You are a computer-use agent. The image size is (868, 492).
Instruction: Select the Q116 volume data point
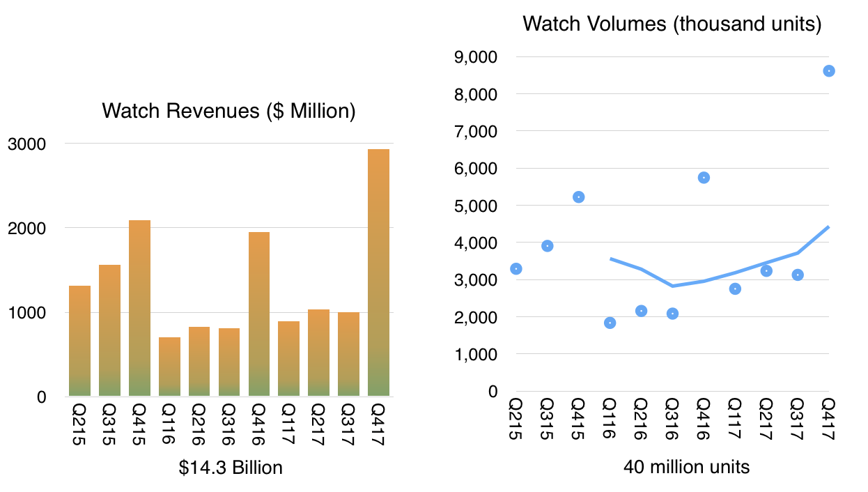(610, 323)
